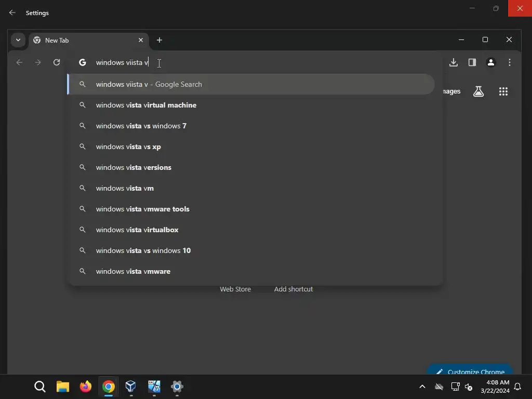Image resolution: width=532 pixels, height=399 pixels.
Task: Select suggestion 'windows vista vs windows 10'
Action: [x=251, y=250]
